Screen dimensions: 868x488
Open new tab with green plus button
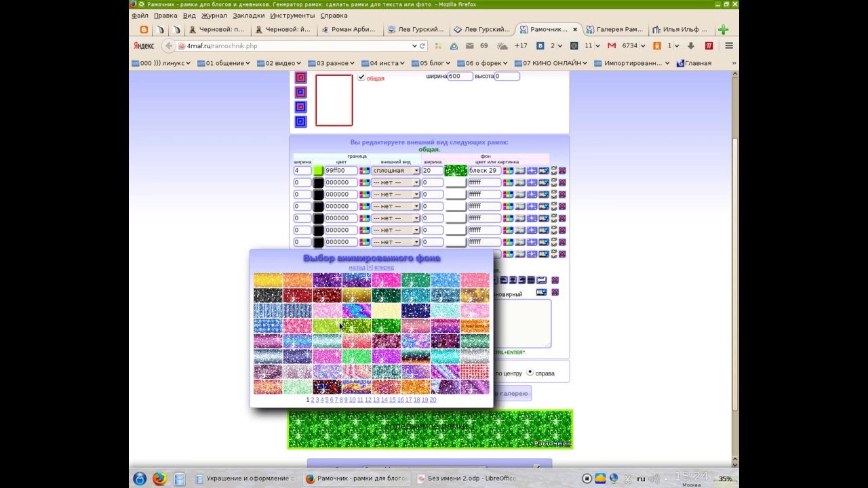724,30
